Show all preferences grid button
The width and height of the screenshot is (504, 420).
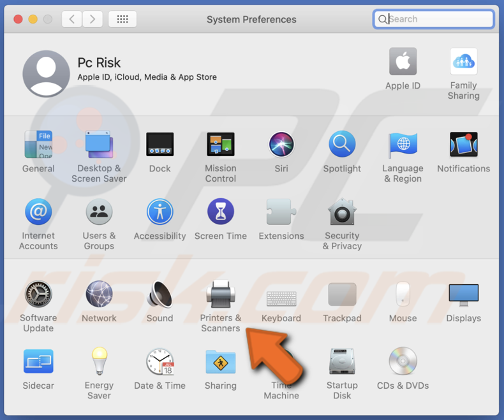pos(122,19)
